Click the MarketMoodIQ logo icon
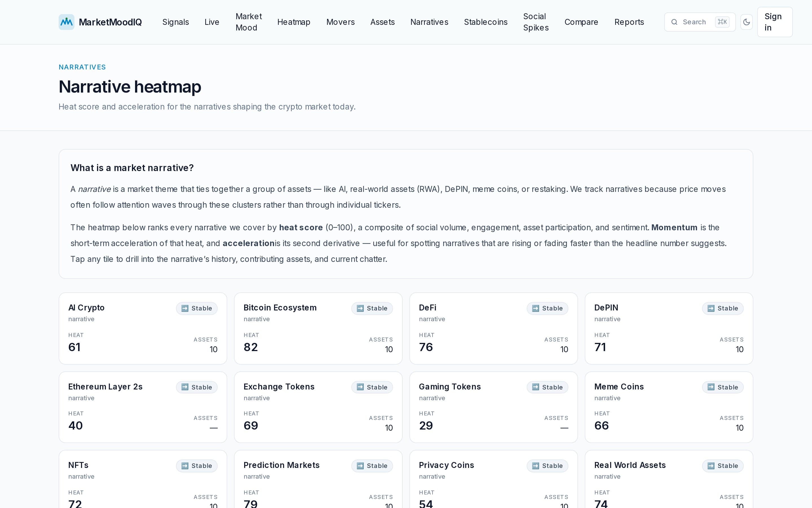812x508 pixels. point(67,22)
